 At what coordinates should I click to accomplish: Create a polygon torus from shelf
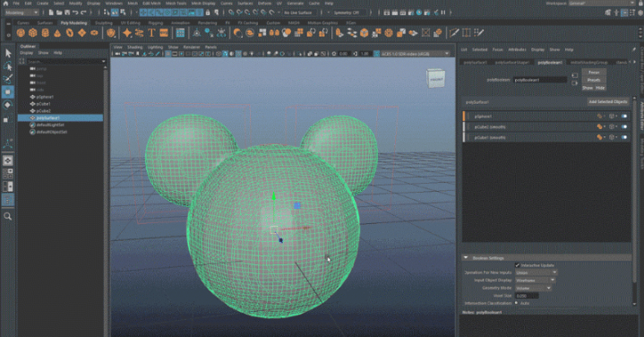coord(70,32)
